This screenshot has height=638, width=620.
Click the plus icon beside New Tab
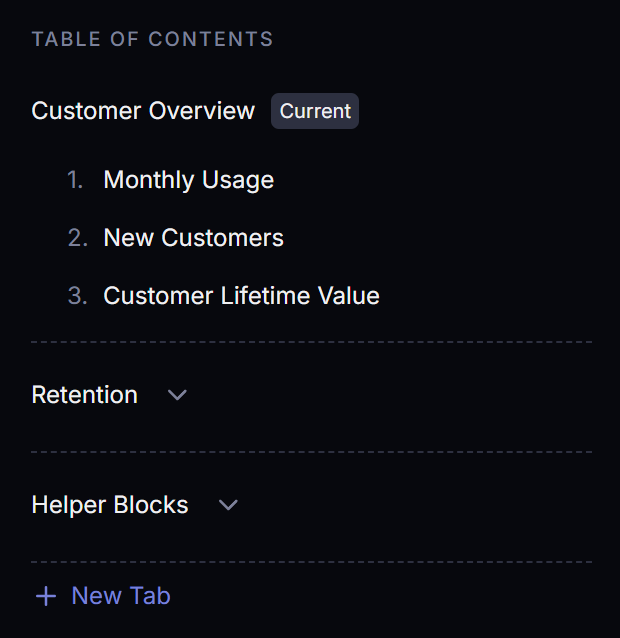click(45, 597)
